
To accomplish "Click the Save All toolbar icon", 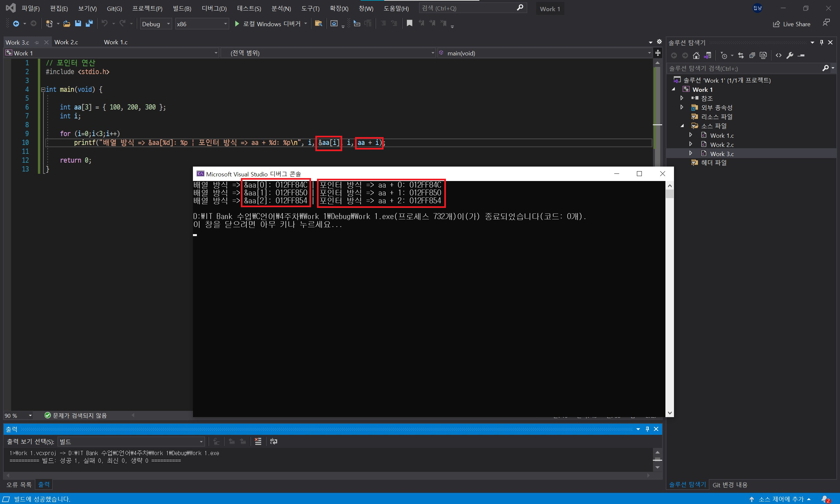I will [89, 23].
